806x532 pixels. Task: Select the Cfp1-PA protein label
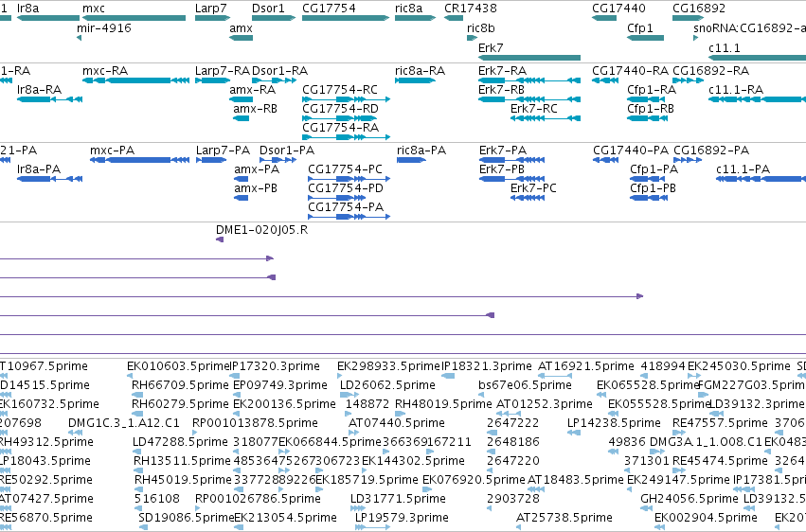(654, 168)
